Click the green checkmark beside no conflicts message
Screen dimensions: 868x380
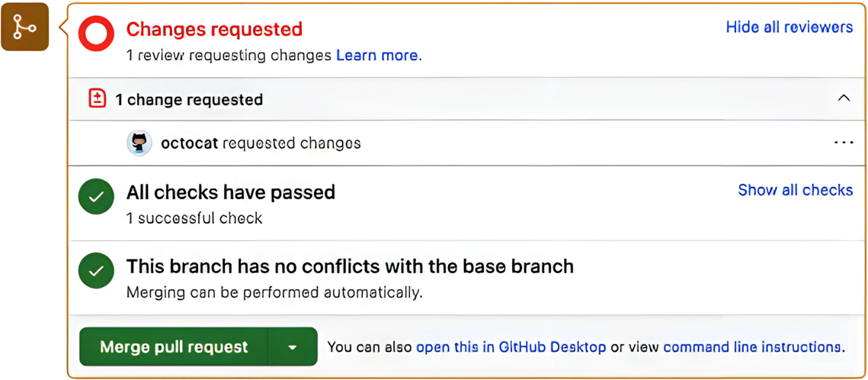[x=97, y=271]
